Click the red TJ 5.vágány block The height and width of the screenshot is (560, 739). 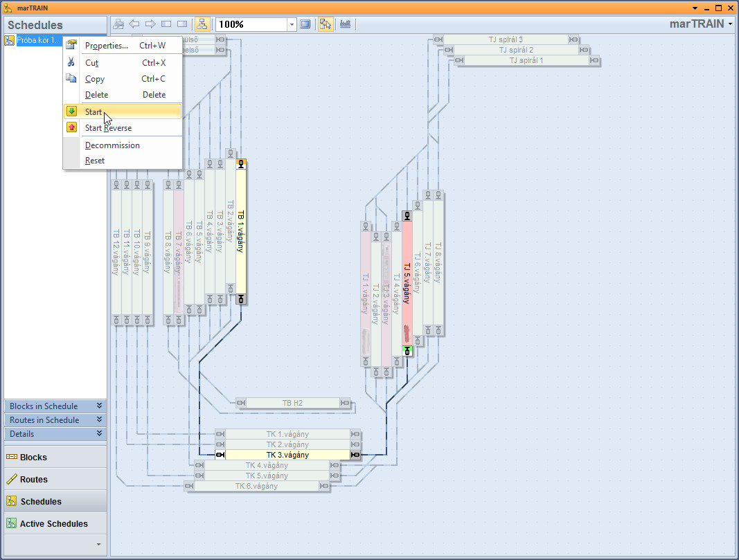(407, 284)
